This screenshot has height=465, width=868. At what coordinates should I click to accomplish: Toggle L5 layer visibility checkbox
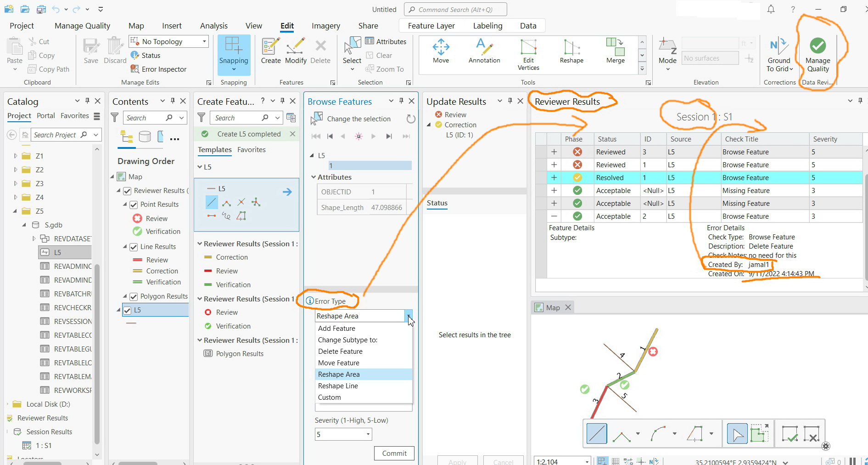(127, 310)
